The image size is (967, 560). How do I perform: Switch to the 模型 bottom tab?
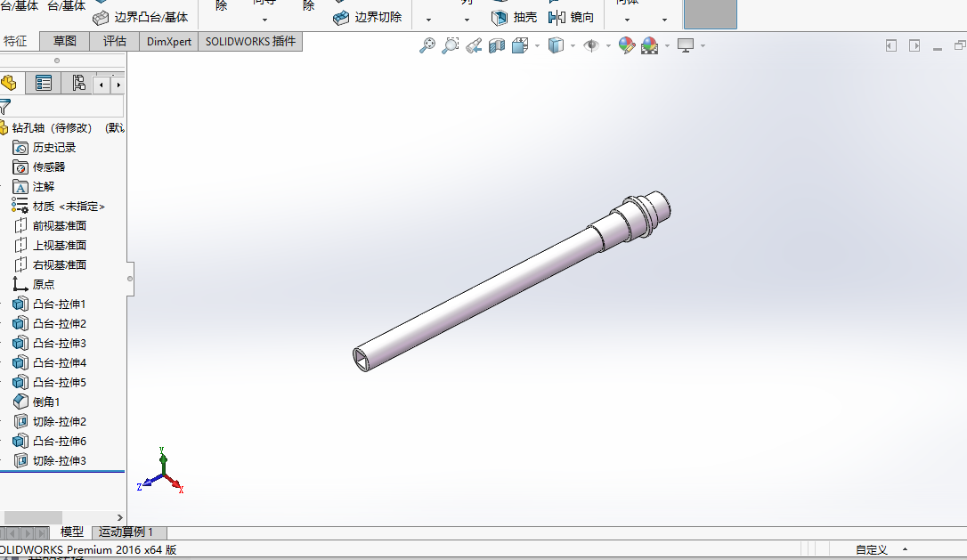(x=71, y=532)
